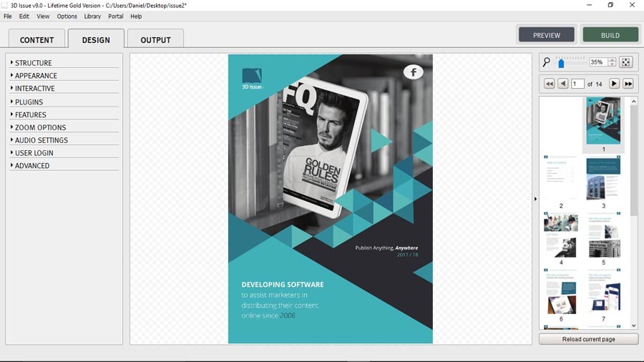644x362 pixels.
Task: Go to the previous page arrow
Action: pos(563,84)
